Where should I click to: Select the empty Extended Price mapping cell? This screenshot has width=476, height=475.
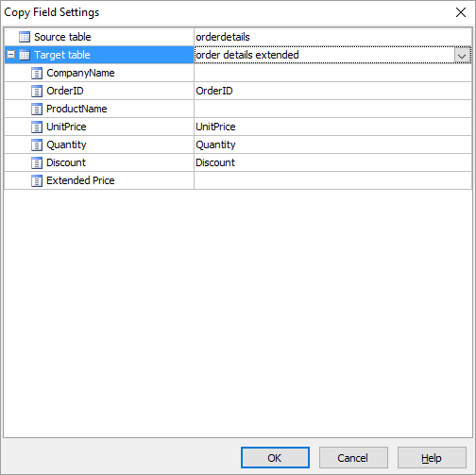pos(332,180)
